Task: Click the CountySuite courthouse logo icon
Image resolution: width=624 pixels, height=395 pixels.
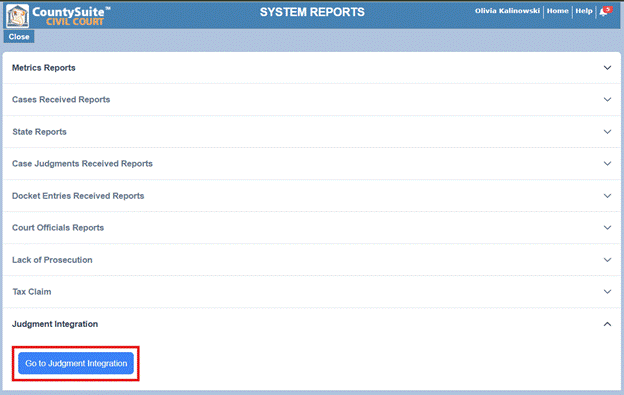Action: click(x=18, y=16)
